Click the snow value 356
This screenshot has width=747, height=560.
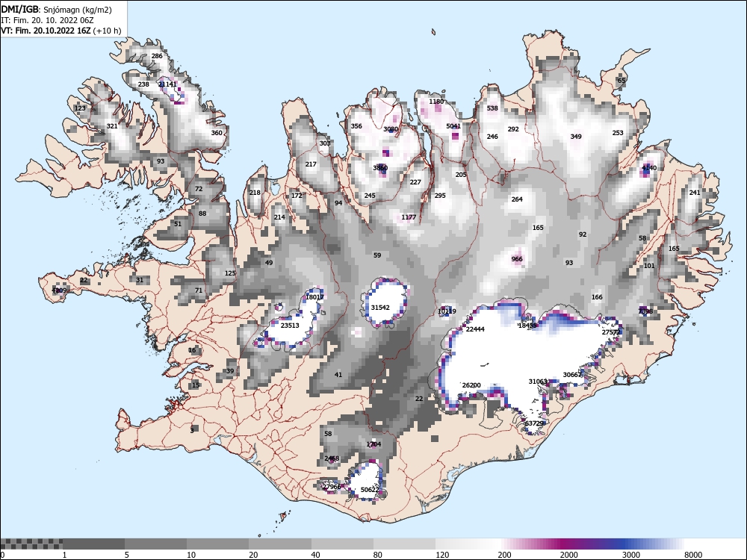coord(356,126)
